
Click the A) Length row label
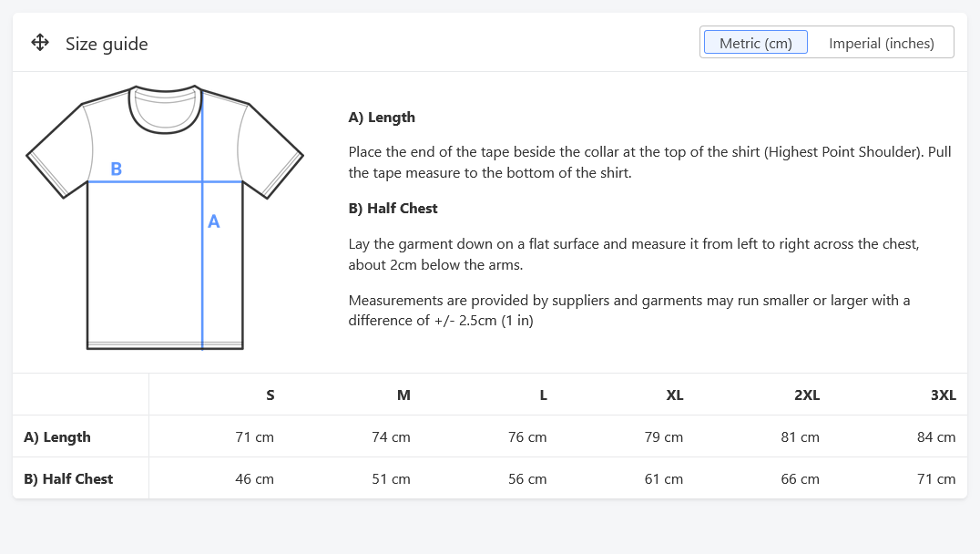coord(56,436)
